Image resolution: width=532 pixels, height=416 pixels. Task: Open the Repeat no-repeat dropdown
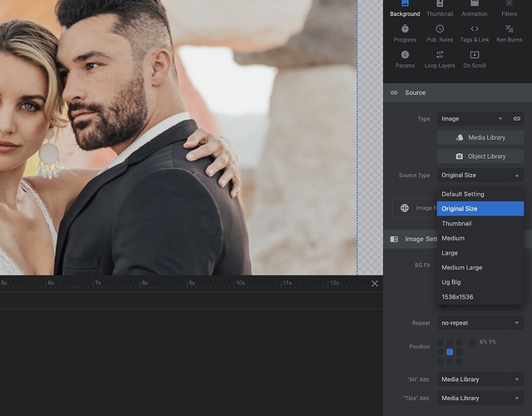coord(480,323)
